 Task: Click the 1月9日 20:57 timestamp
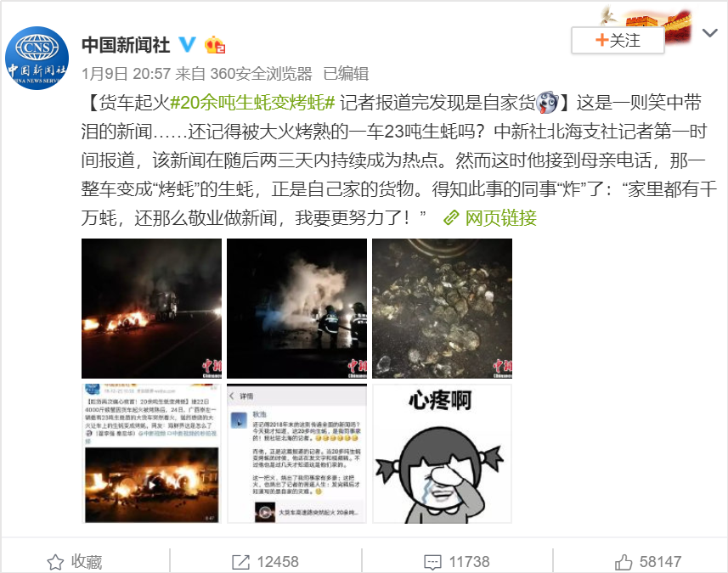click(x=127, y=73)
